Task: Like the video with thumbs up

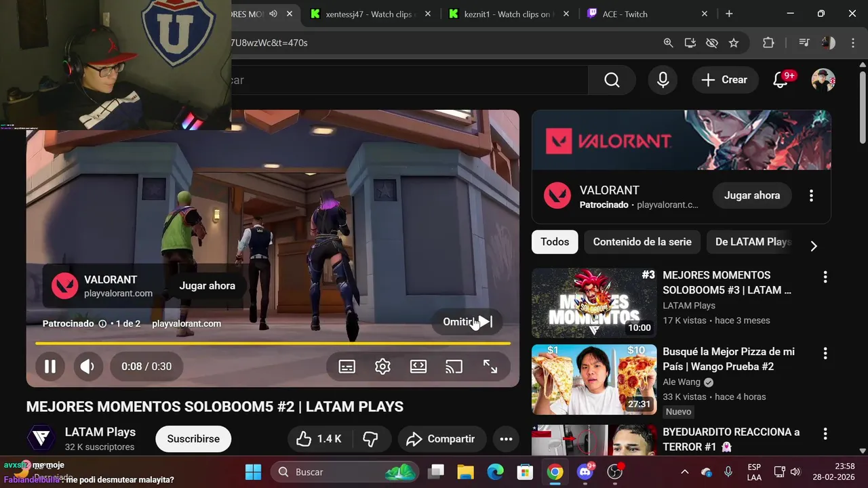Action: (x=319, y=439)
